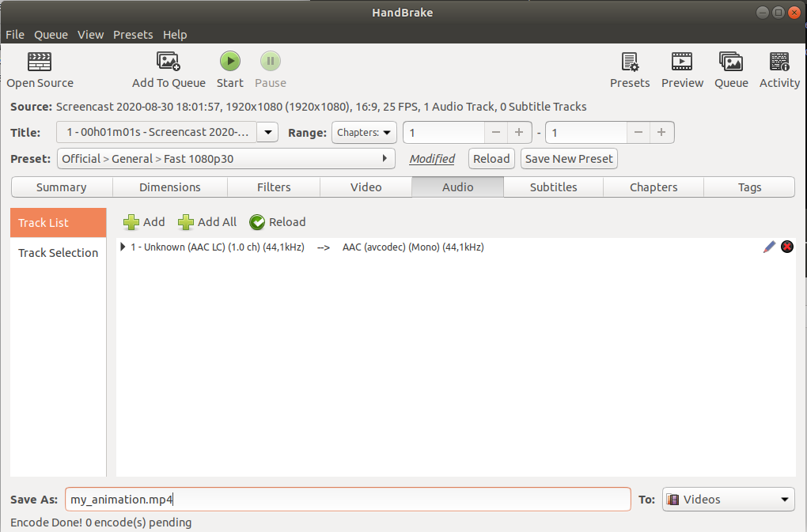Click Save New Preset button
The image size is (807, 532).
(x=569, y=159)
